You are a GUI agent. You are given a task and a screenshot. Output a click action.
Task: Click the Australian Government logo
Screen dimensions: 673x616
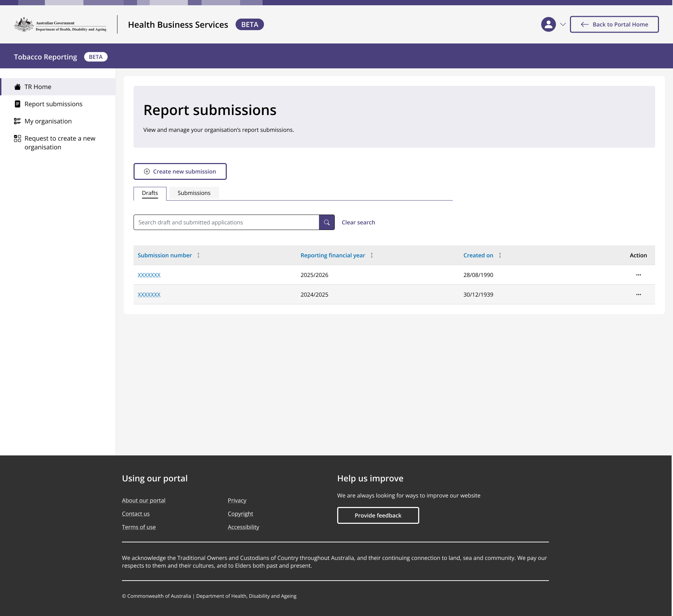coord(60,25)
